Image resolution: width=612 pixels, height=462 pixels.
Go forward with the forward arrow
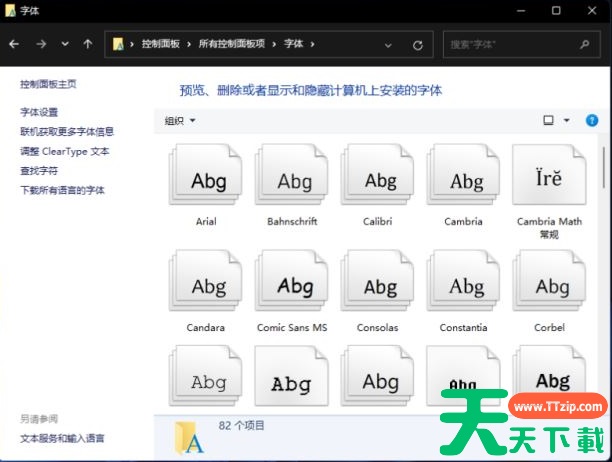point(41,44)
